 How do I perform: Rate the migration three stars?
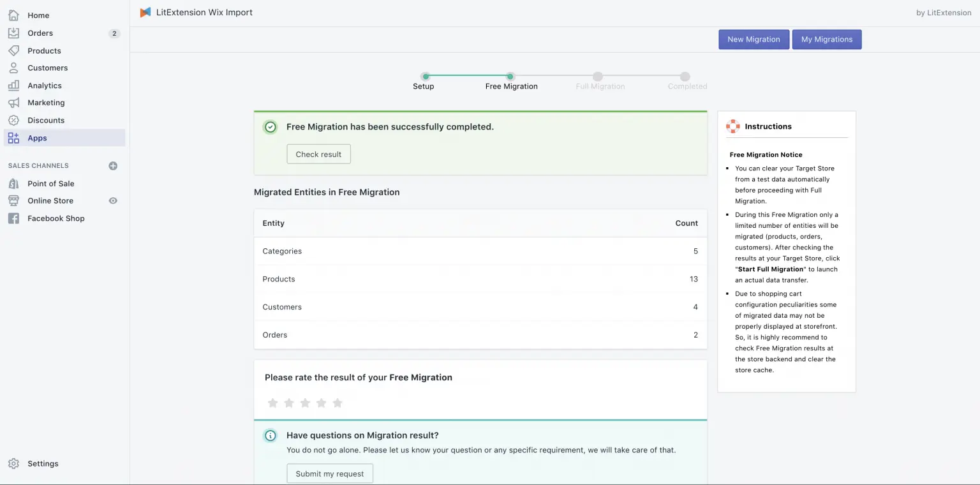click(305, 403)
